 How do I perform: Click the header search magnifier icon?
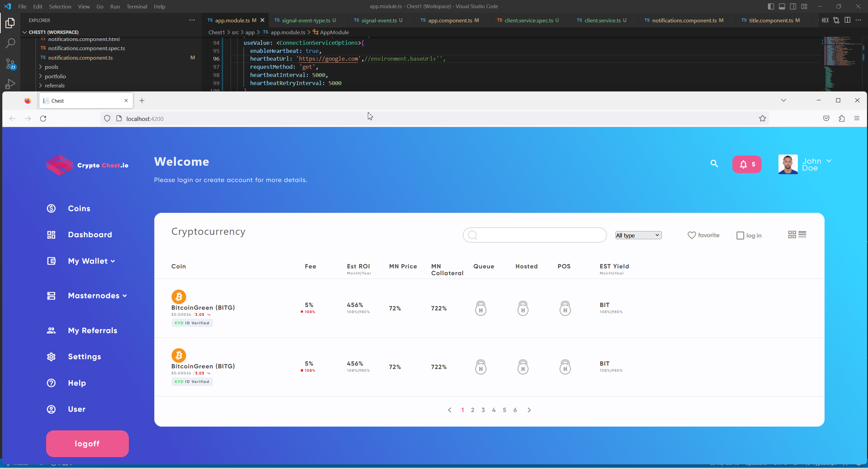click(714, 164)
